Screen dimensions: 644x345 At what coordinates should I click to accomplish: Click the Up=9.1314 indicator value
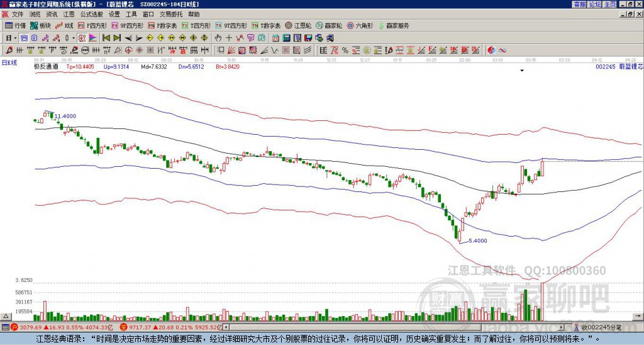pos(116,67)
